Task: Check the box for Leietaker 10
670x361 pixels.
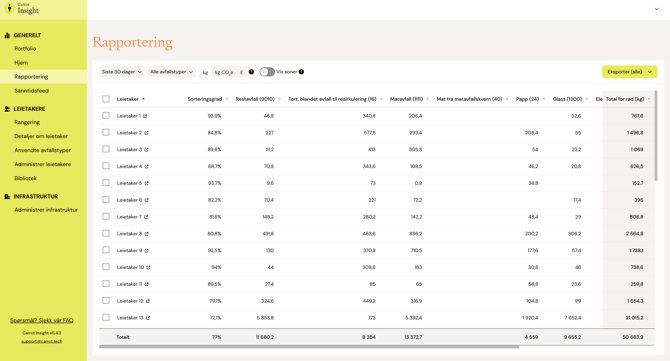Action: click(x=106, y=267)
